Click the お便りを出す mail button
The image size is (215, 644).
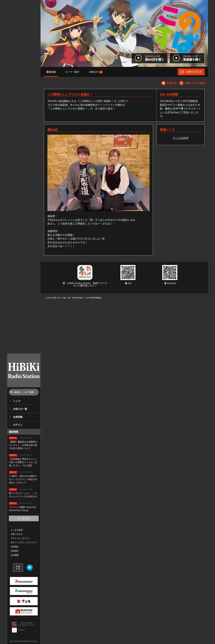191,72
